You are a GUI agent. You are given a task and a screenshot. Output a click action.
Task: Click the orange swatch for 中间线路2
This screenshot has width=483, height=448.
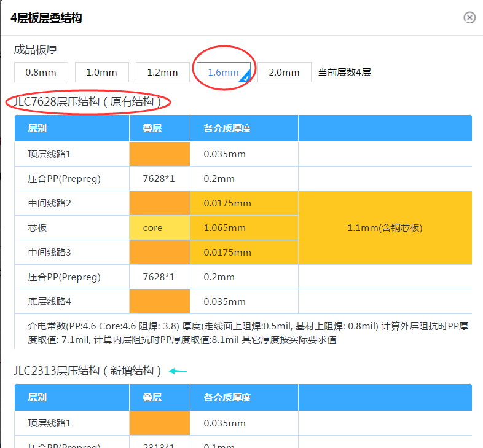point(160,203)
